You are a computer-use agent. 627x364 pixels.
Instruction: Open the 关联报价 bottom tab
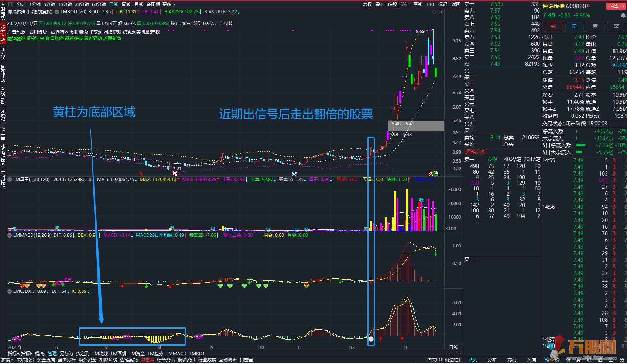[x=25, y=360]
